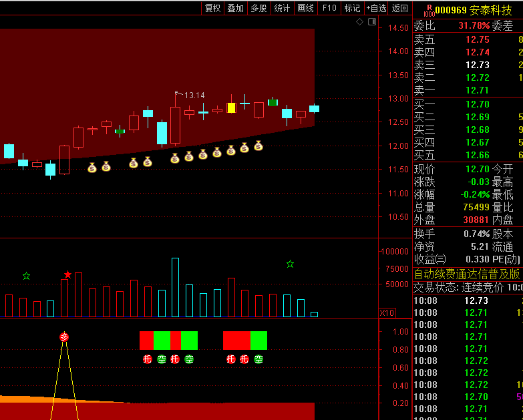Click the 委比 value 31.78%
This screenshot has height=420, width=523.
click(x=474, y=25)
